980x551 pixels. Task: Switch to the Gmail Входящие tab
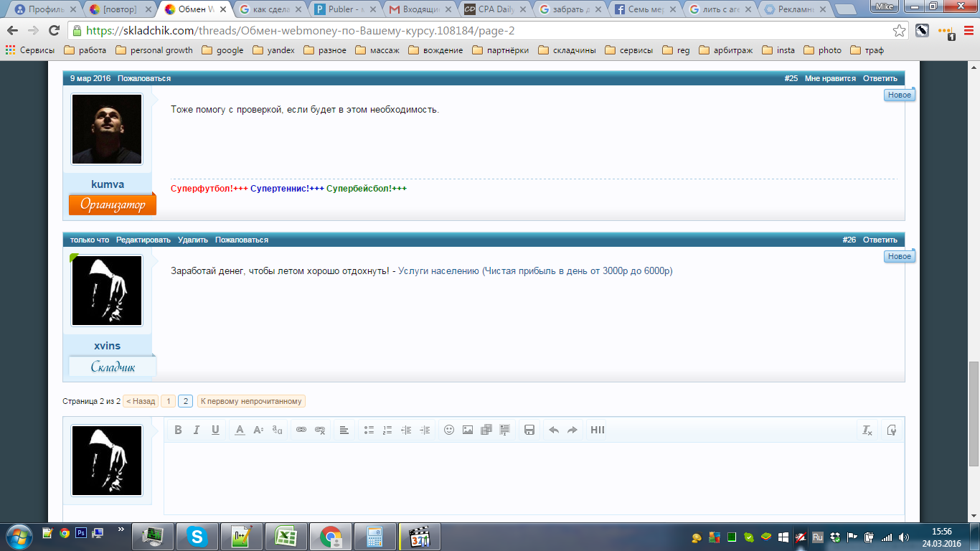coord(421,9)
